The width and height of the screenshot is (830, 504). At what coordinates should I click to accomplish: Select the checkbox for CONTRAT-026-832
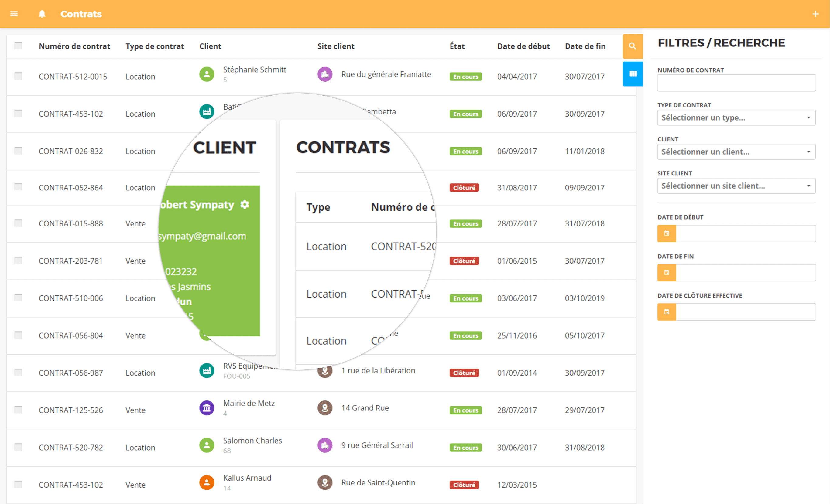18,151
